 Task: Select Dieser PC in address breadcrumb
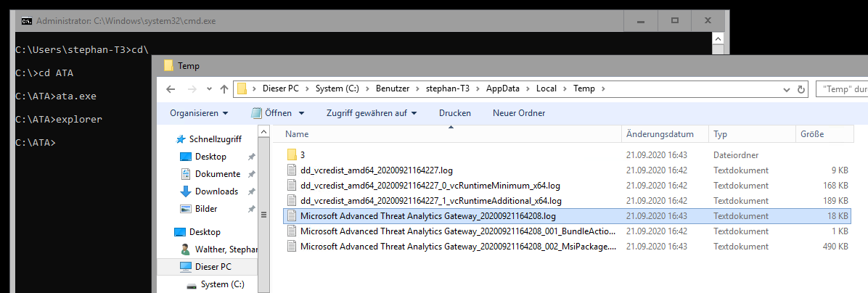click(281, 88)
